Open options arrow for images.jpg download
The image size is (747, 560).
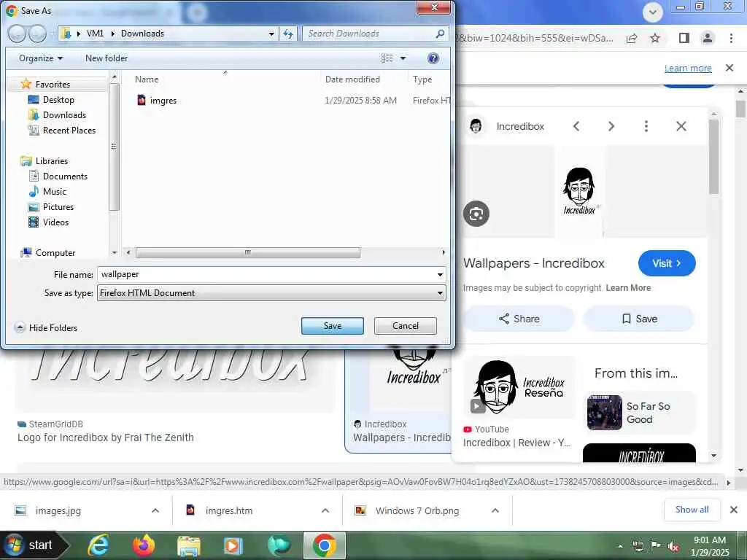(x=155, y=510)
